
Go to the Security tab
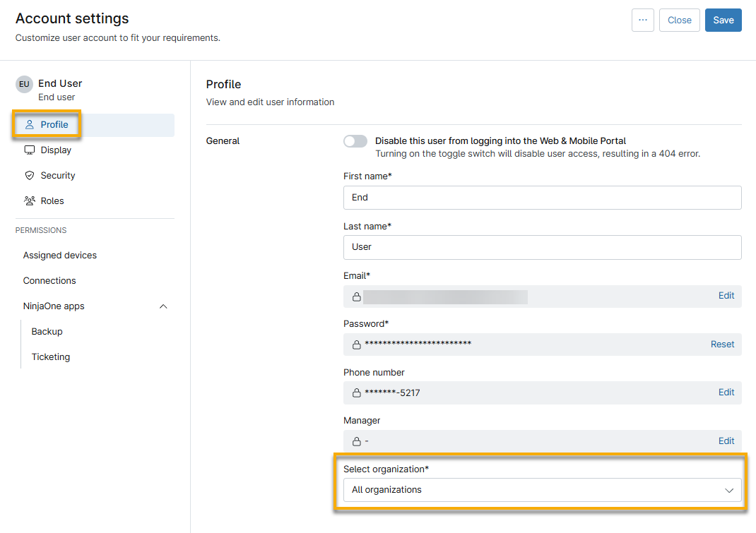[x=95, y=175]
